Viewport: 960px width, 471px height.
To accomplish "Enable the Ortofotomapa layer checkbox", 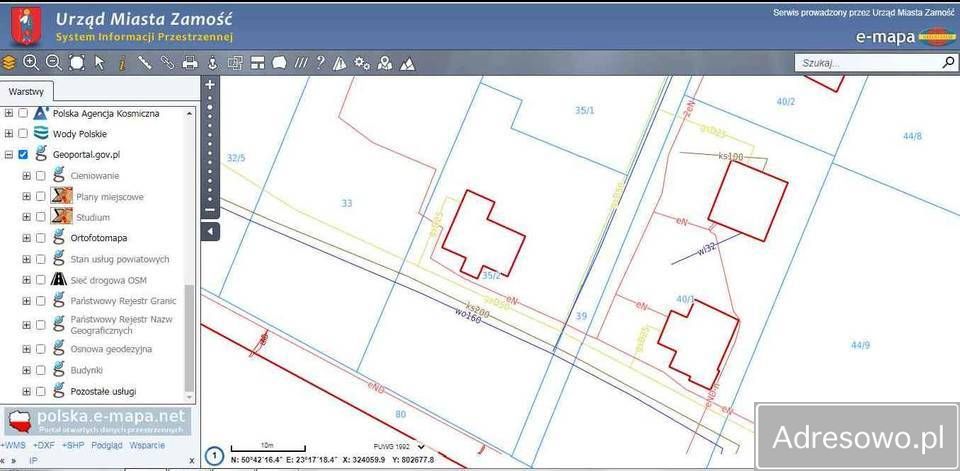I will click(x=40, y=238).
